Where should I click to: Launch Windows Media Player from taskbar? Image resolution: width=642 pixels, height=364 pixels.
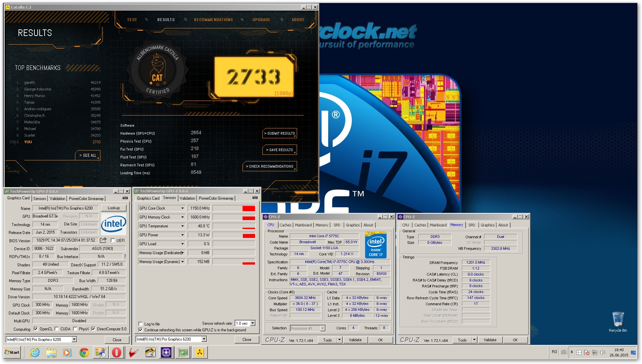tap(67, 352)
